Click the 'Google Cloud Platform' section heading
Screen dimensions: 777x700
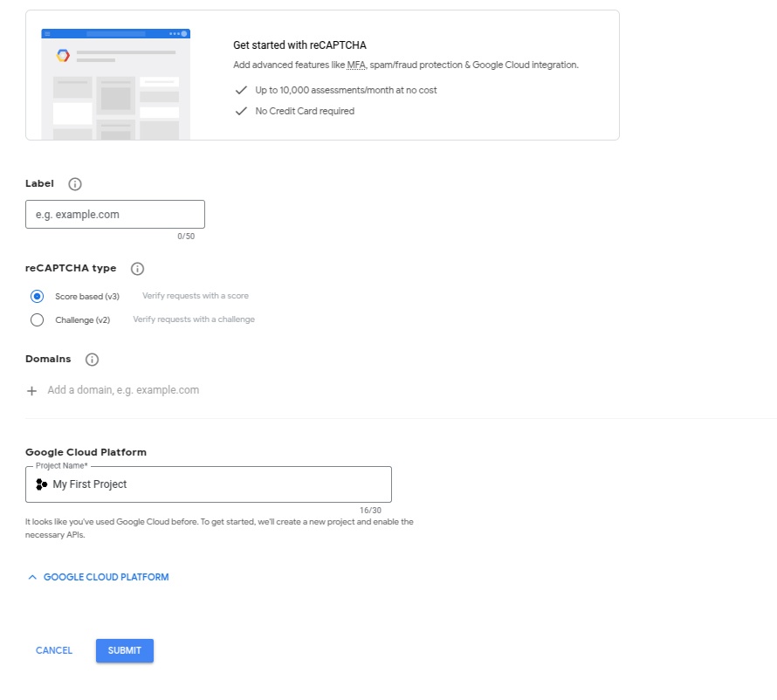(x=86, y=452)
